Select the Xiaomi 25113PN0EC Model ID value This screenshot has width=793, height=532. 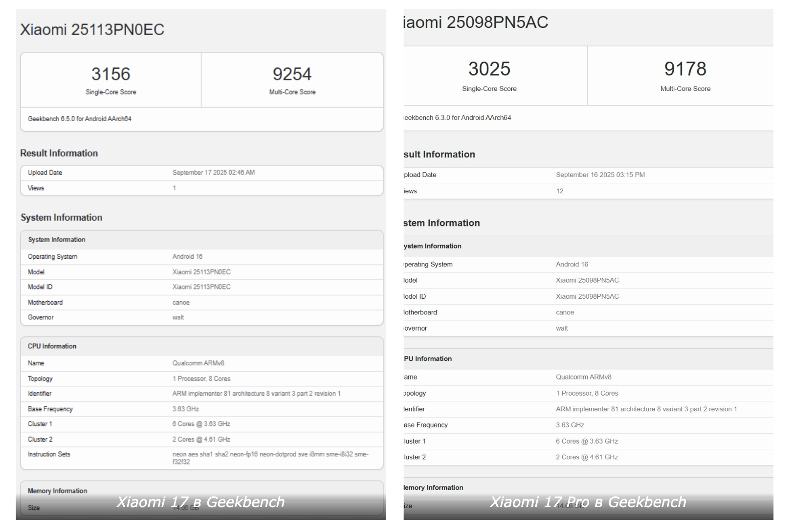(x=201, y=287)
